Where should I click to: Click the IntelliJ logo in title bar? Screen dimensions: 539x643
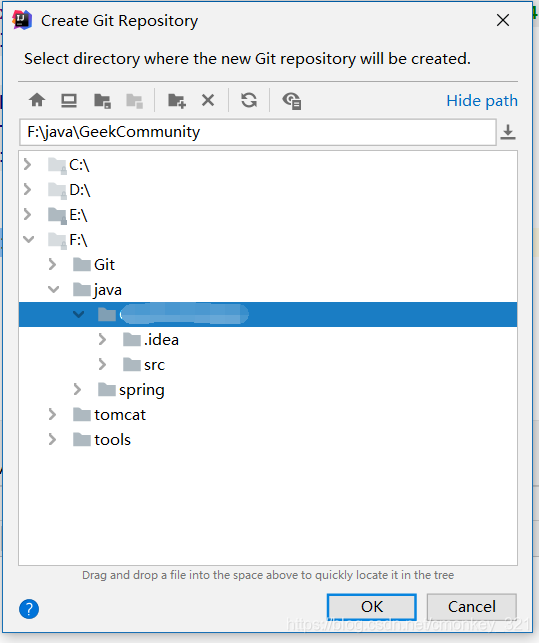coord(22,20)
